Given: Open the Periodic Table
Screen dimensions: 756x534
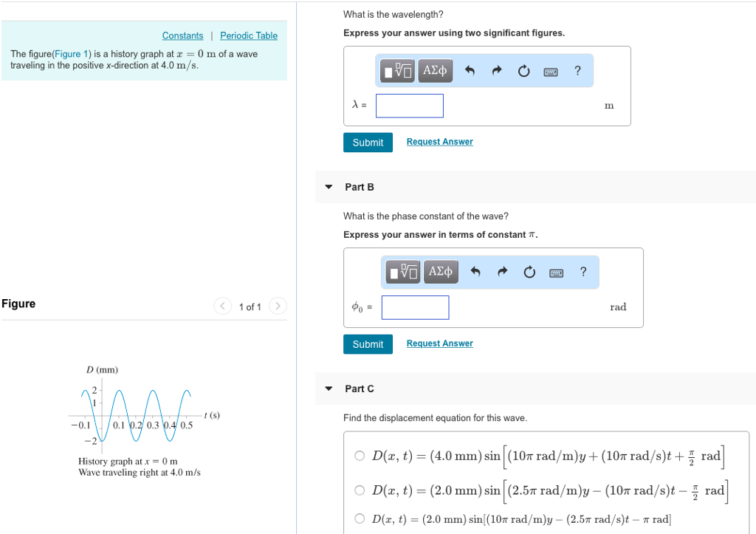Looking at the screenshot, I should [249, 35].
